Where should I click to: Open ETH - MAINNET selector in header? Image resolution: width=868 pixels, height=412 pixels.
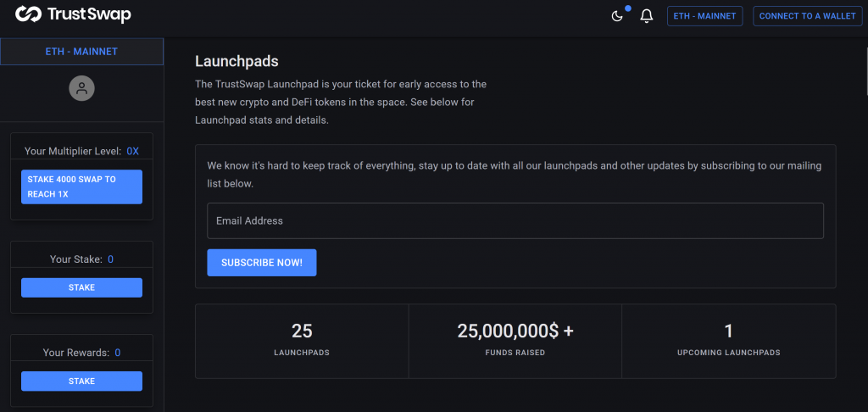[x=704, y=16]
